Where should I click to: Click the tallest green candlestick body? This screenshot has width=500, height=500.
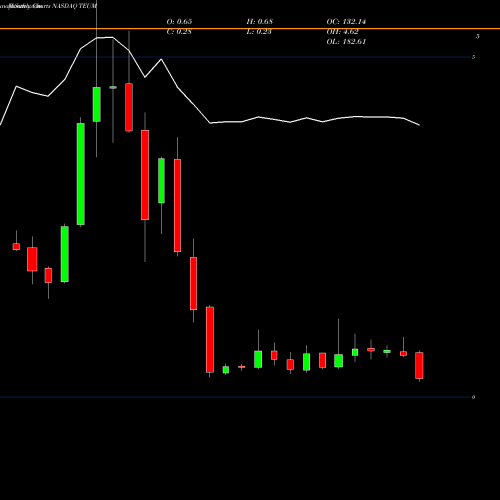coord(81,174)
